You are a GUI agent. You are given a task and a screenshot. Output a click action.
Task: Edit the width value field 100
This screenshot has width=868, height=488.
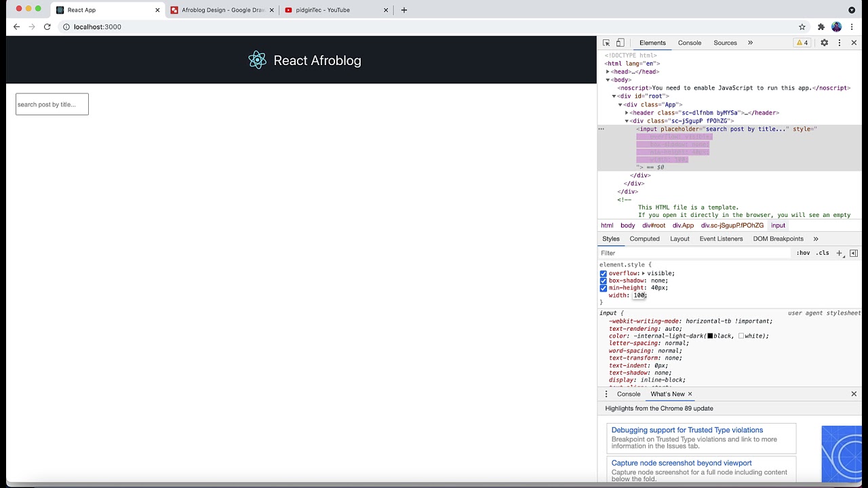[x=639, y=296]
